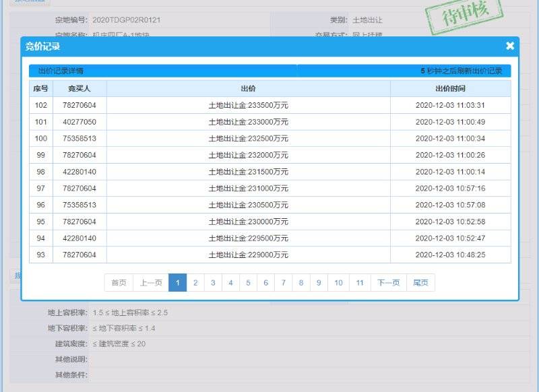This screenshot has width=539, height=392.
Task: Select page 1 in pagination
Action: (177, 283)
